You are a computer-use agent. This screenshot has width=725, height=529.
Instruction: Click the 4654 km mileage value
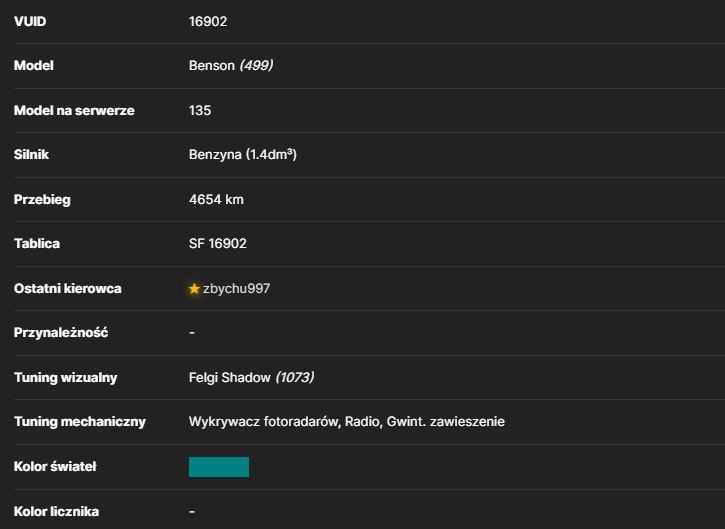click(x=216, y=199)
